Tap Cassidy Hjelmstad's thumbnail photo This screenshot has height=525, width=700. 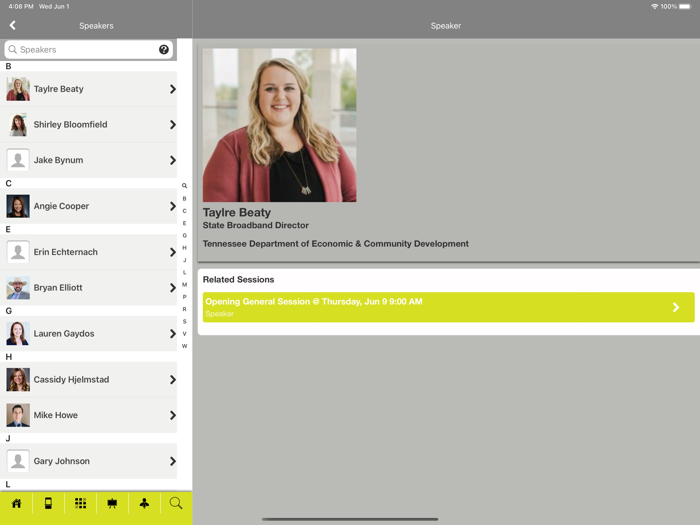(18, 380)
